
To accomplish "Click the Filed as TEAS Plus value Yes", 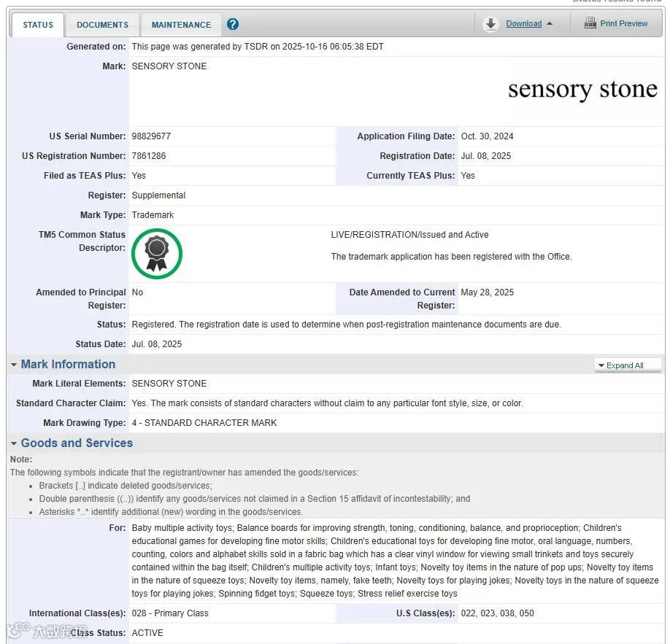I will 139,176.
